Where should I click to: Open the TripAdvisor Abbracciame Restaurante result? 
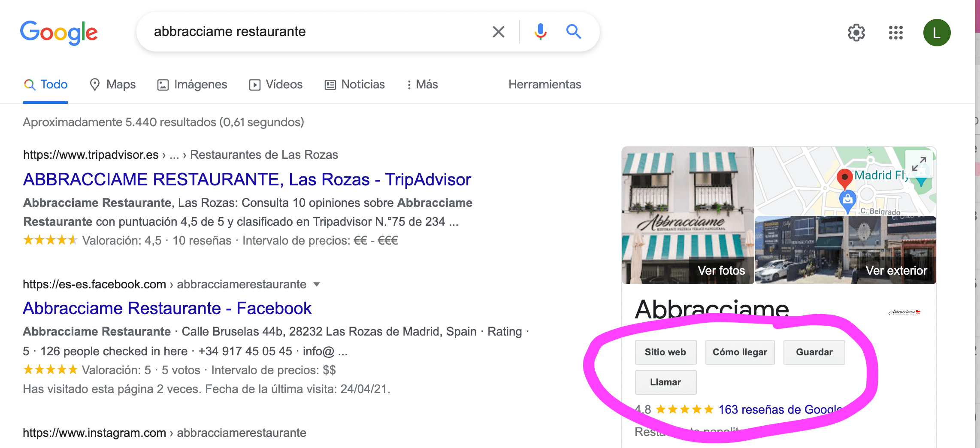click(247, 179)
